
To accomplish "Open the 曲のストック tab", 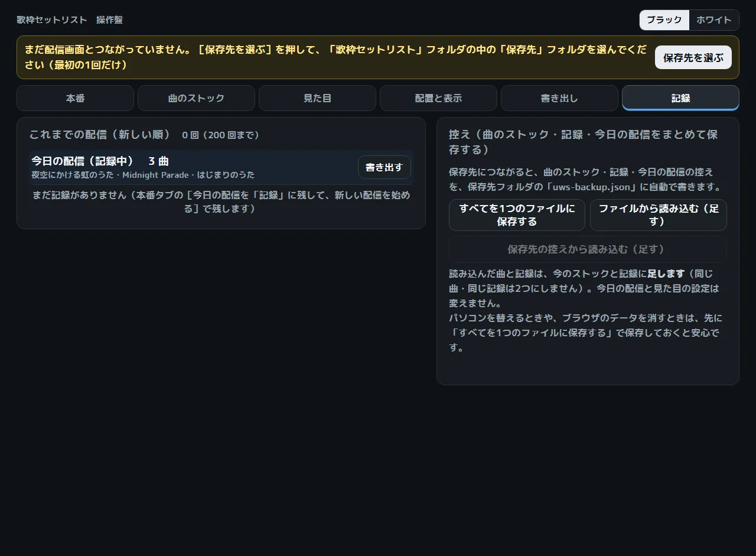I will (197, 98).
